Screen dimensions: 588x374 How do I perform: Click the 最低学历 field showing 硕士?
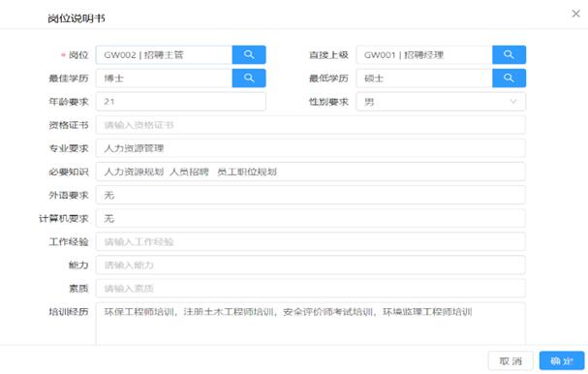(x=424, y=78)
